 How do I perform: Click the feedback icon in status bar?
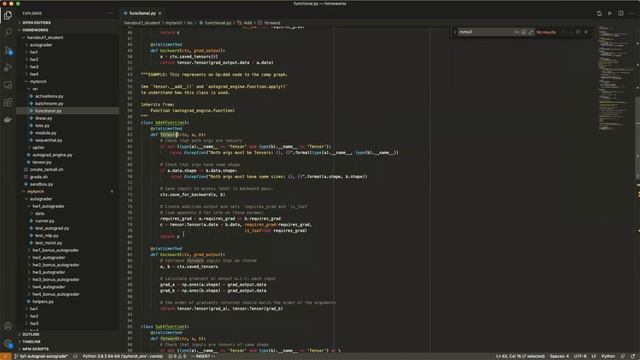pos(623,356)
